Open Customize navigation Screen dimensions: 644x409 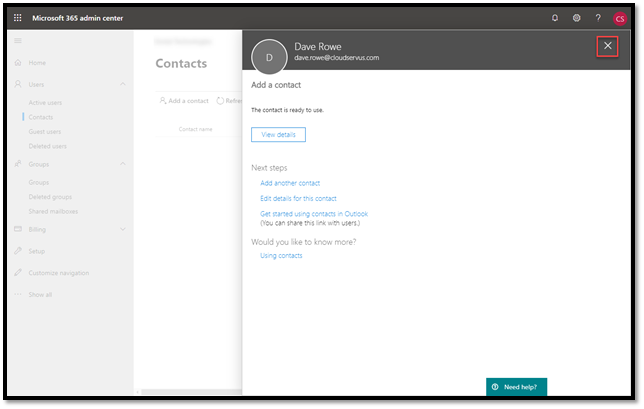(59, 273)
